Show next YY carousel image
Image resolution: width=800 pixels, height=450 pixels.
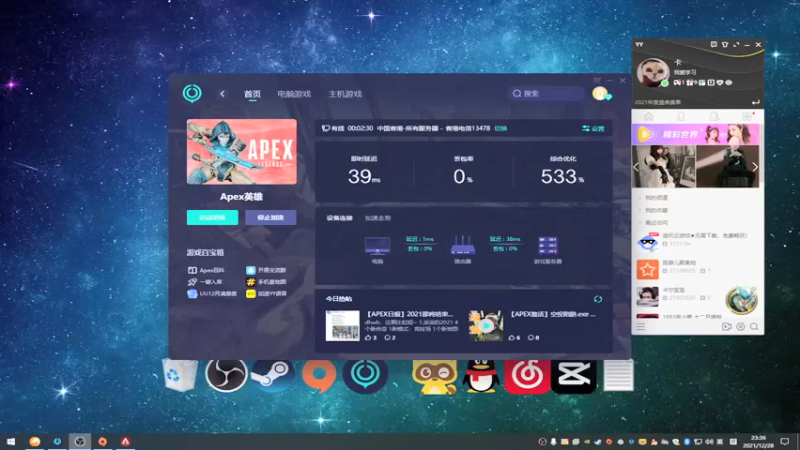(x=755, y=166)
